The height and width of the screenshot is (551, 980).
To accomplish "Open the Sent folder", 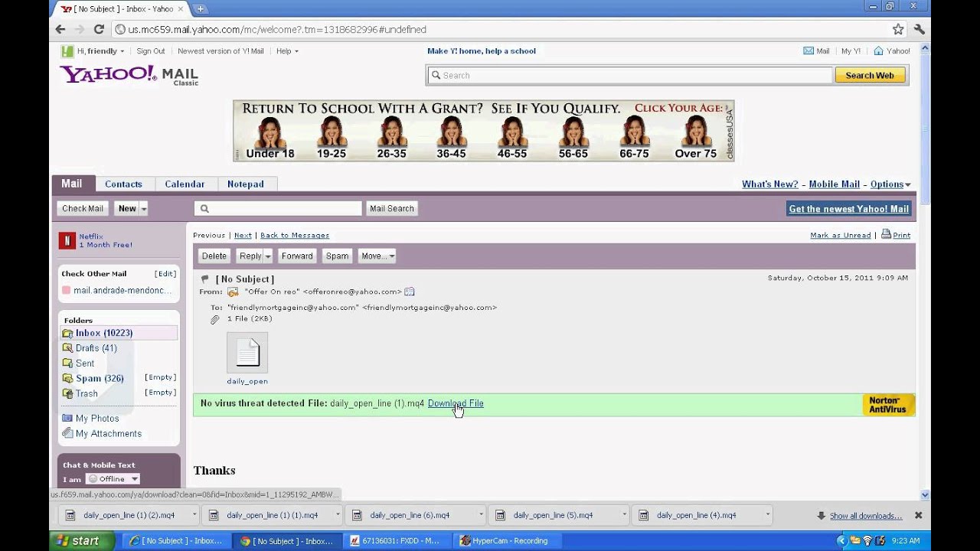I will [x=85, y=364].
